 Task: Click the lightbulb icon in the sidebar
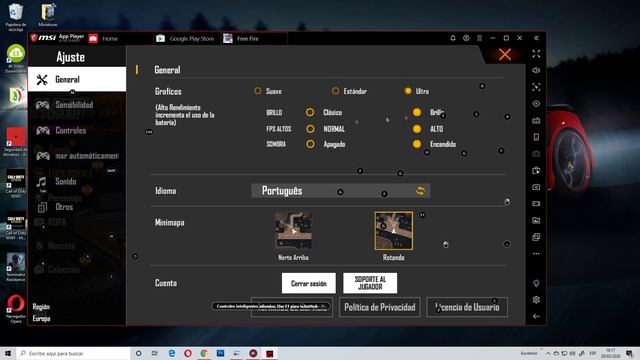click(536, 283)
